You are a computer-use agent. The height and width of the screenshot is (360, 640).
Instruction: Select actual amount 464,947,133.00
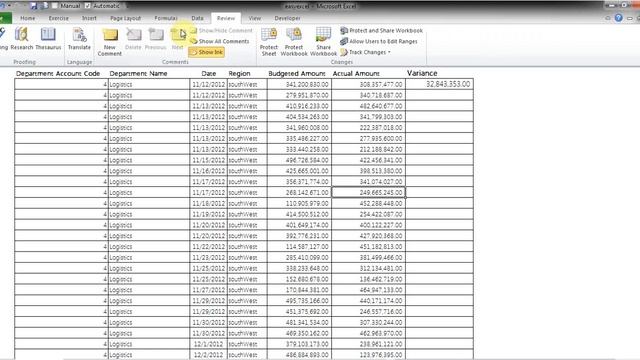tap(368, 290)
